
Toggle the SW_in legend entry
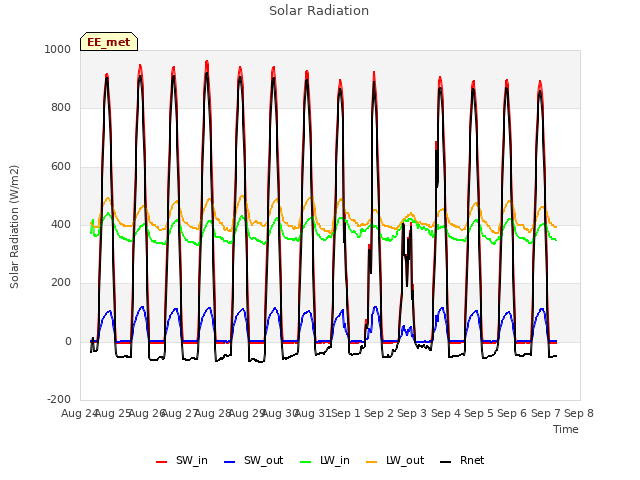tap(182, 460)
